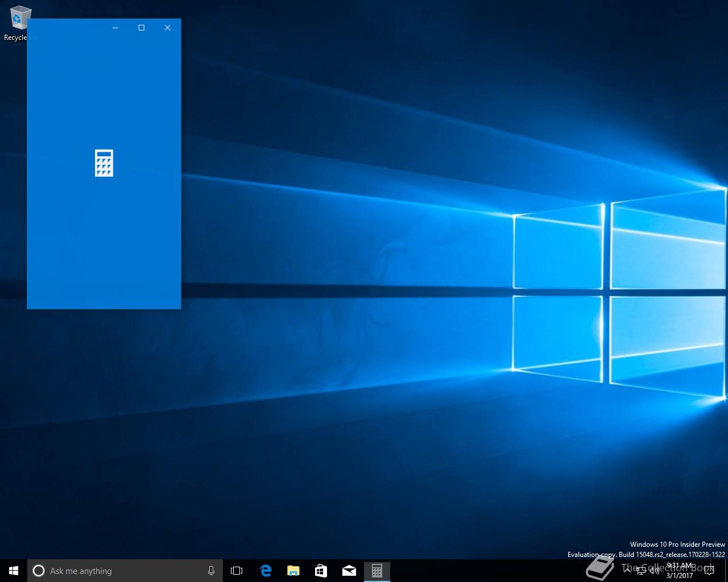Open the network status tray icon

tap(641, 571)
